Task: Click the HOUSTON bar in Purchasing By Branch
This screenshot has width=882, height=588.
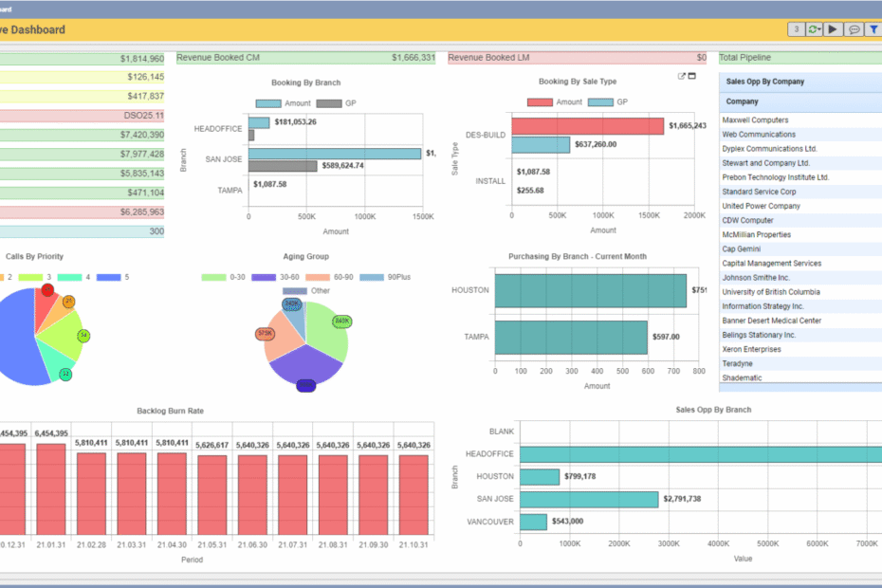Action: click(590, 290)
